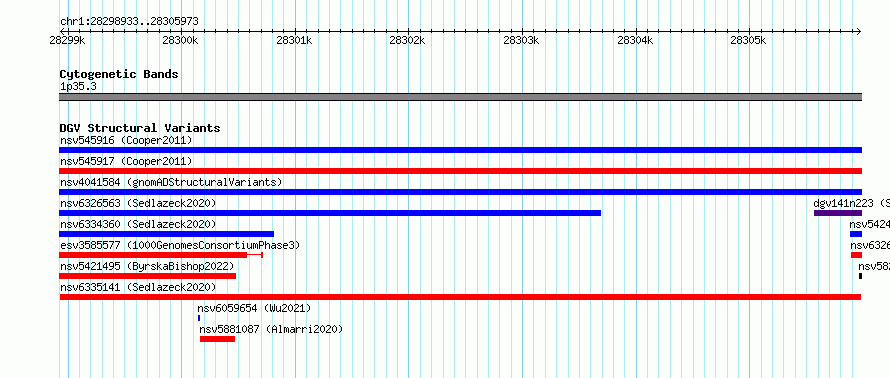Click the nsv6335141 long red bar
890x378 pixels.
coord(460,297)
